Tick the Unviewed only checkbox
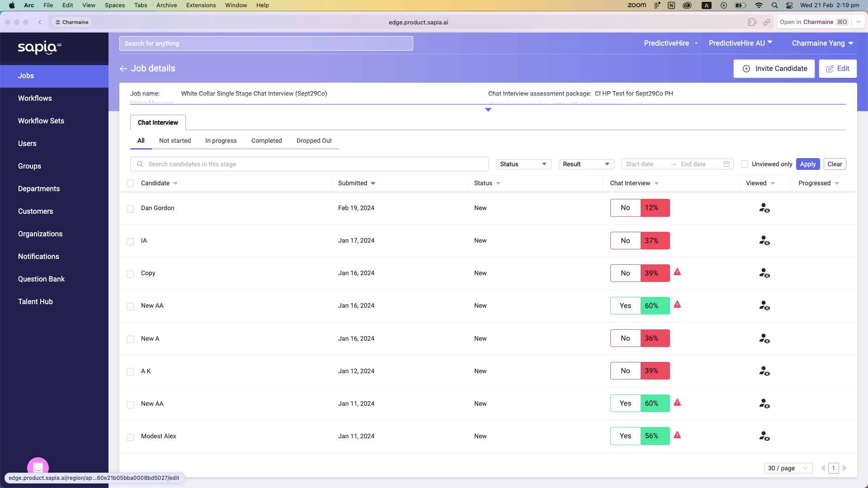This screenshot has height=488, width=868. point(745,164)
